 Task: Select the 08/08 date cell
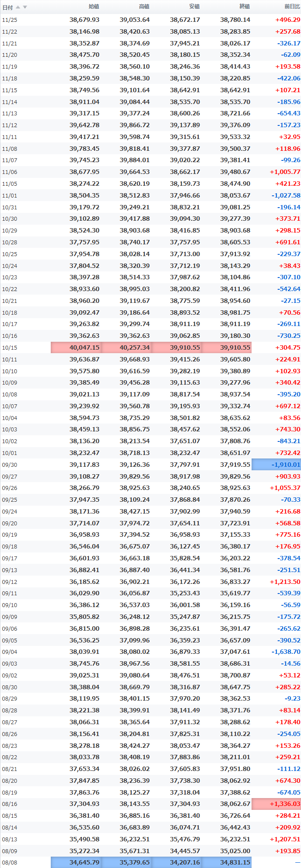click(10, 863)
